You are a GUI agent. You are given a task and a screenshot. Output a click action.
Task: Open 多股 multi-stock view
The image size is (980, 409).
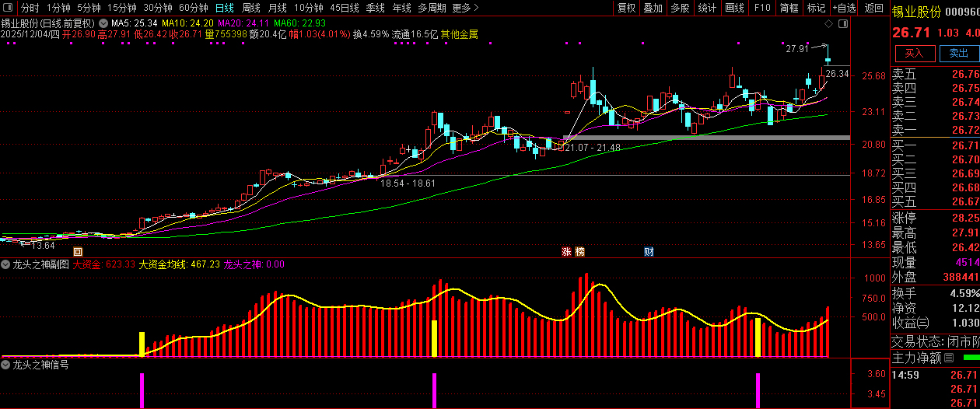pos(680,8)
